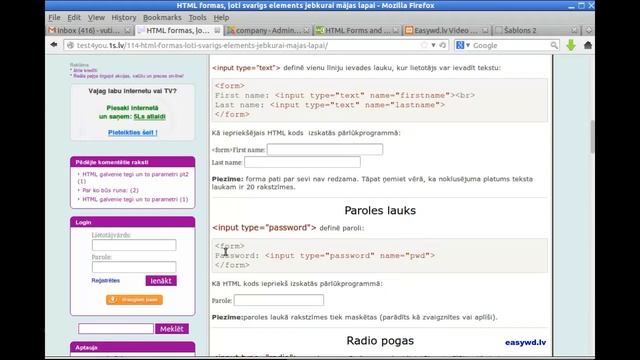This screenshot has height=360, width=640.
Task: Open the Help menu
Action: click(x=221, y=18)
